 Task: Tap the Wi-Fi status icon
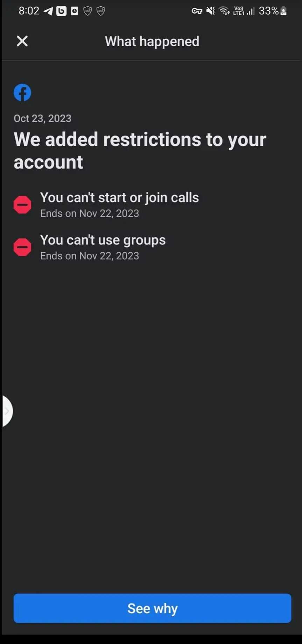click(224, 11)
